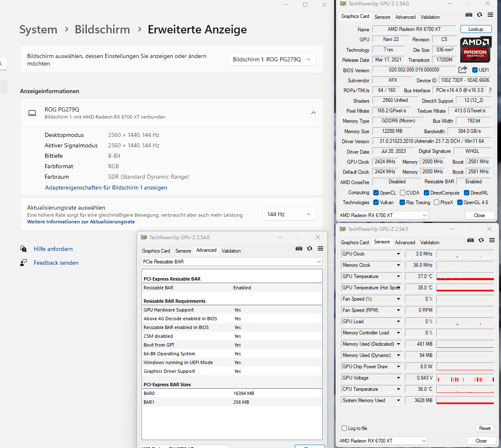Toggle the CUDA checkbox

pos(402,192)
